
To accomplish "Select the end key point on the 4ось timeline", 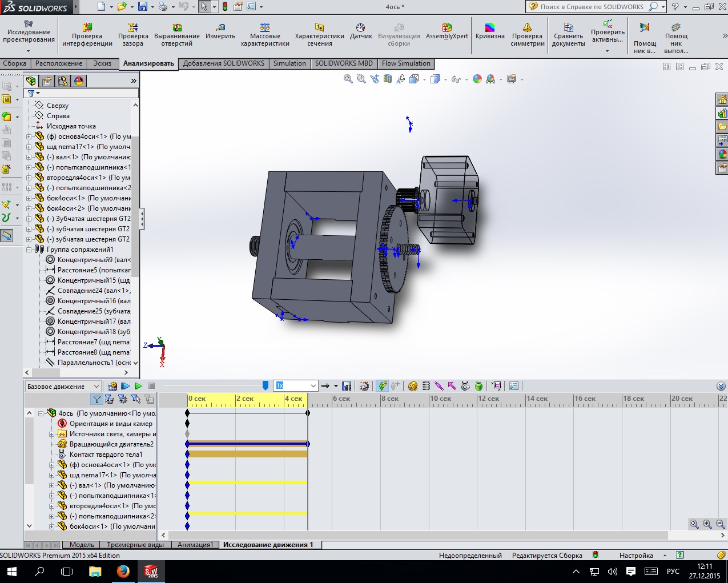I will point(308,413).
